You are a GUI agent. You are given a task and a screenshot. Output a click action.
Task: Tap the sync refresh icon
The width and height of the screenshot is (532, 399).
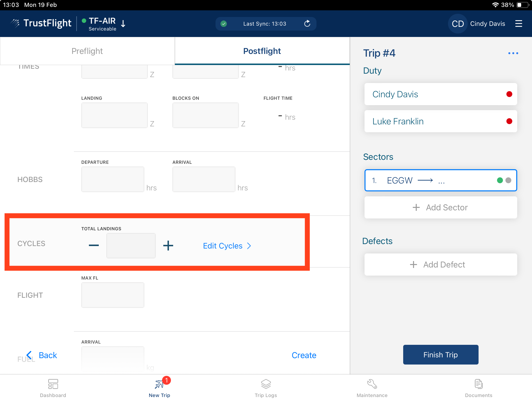click(307, 24)
